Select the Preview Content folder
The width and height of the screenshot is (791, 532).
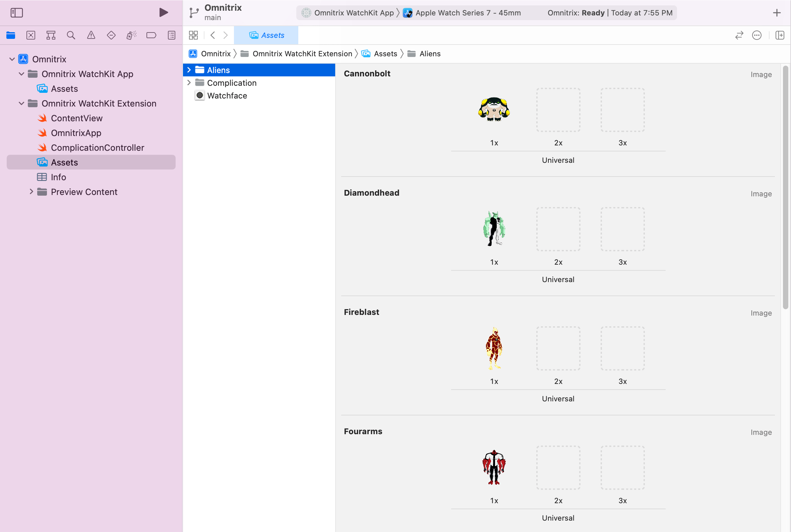(x=84, y=192)
